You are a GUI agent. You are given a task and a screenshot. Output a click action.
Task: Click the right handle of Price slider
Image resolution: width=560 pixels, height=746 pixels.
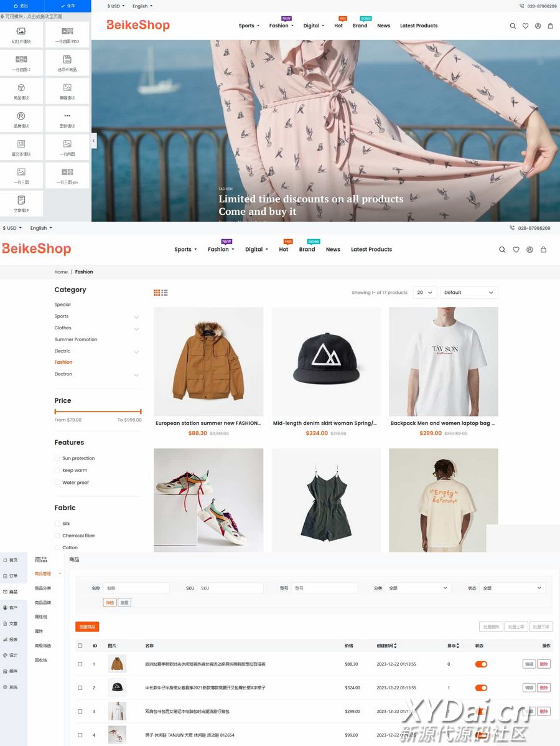coord(141,412)
